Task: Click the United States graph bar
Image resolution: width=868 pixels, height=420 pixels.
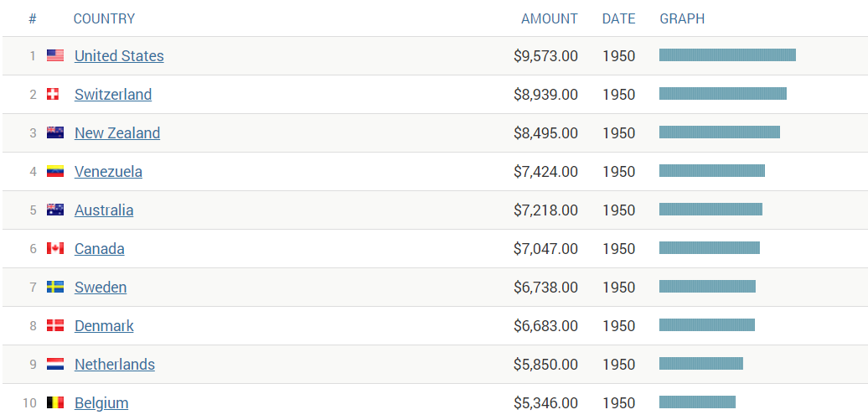Action: coord(727,54)
